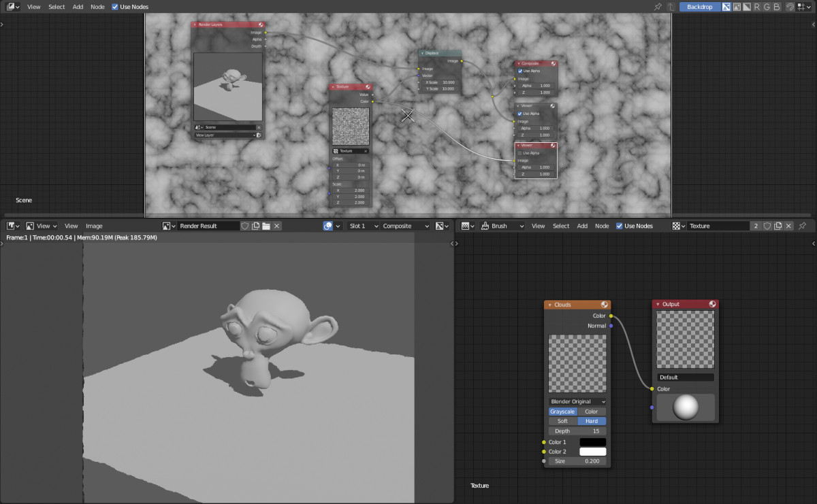
Task: Toggle the Backdrop button
Action: pyautogui.click(x=699, y=7)
